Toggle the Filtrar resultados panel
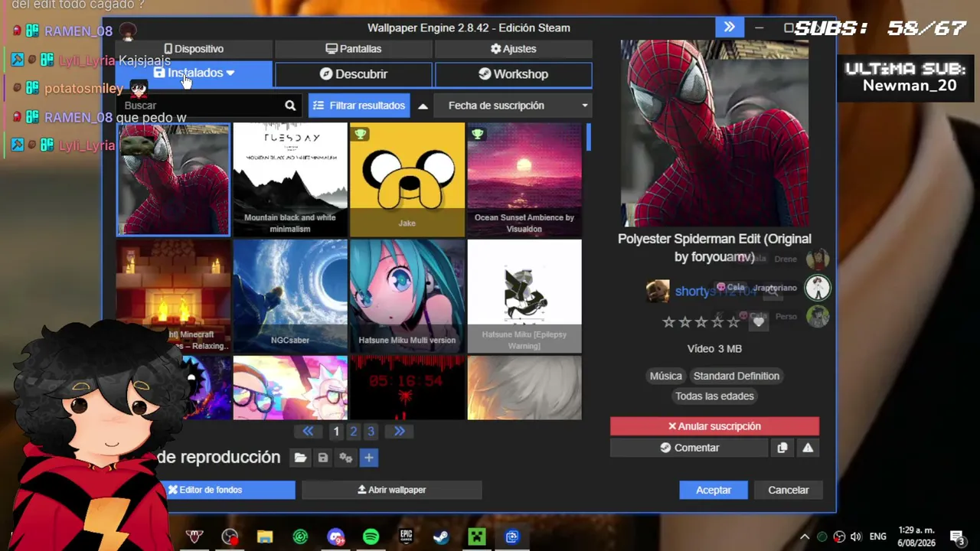 pyautogui.click(x=359, y=106)
